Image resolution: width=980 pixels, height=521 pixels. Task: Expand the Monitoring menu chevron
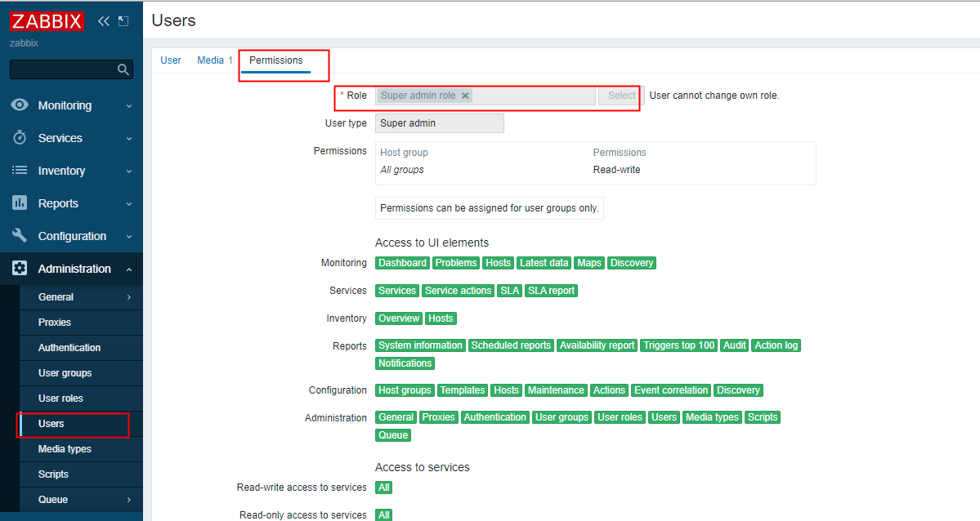pyautogui.click(x=129, y=106)
